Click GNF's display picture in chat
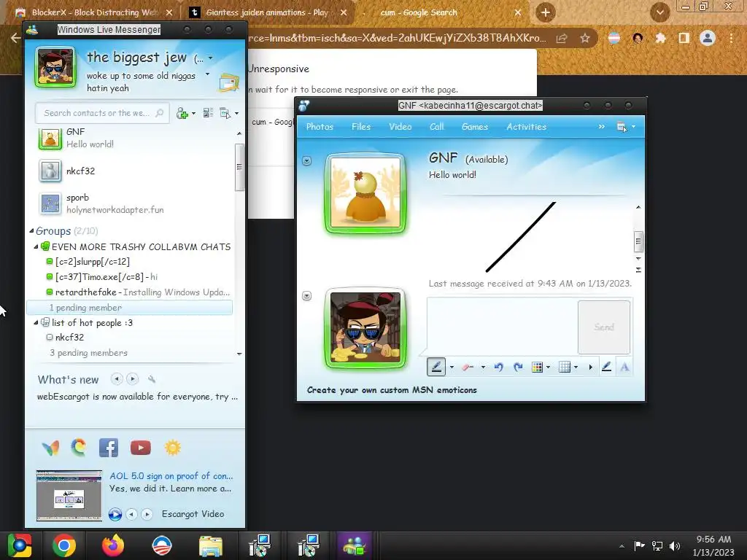 (365, 192)
